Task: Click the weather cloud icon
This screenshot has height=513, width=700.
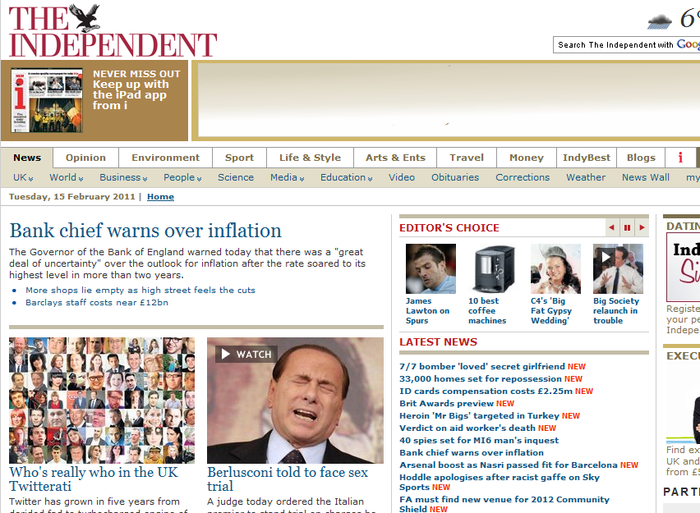Action: point(660,21)
